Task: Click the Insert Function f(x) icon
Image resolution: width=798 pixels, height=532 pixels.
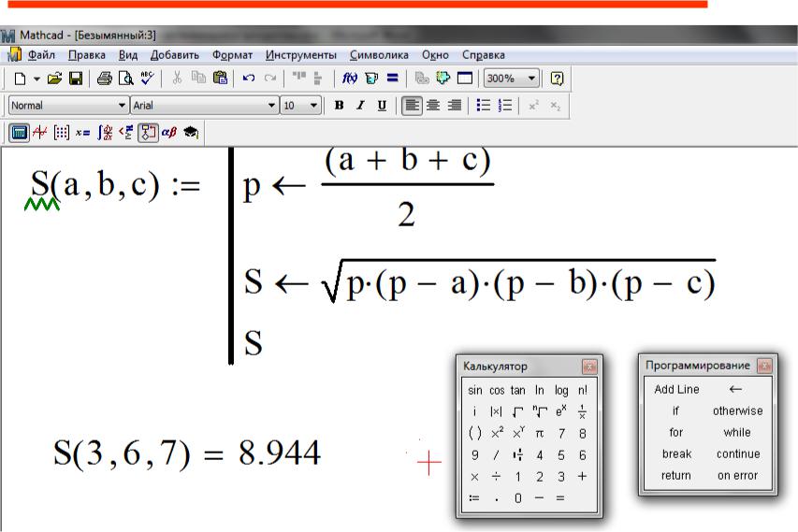Action: click(350, 79)
